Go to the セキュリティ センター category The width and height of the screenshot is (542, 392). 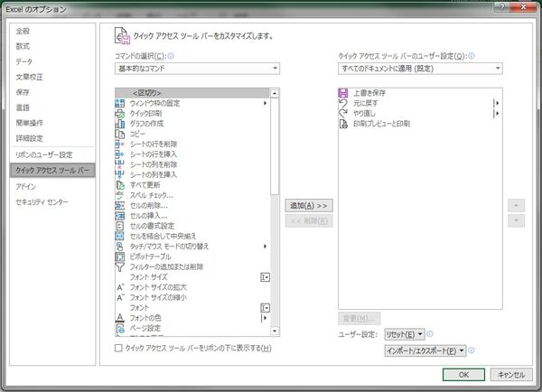pyautogui.click(x=42, y=201)
